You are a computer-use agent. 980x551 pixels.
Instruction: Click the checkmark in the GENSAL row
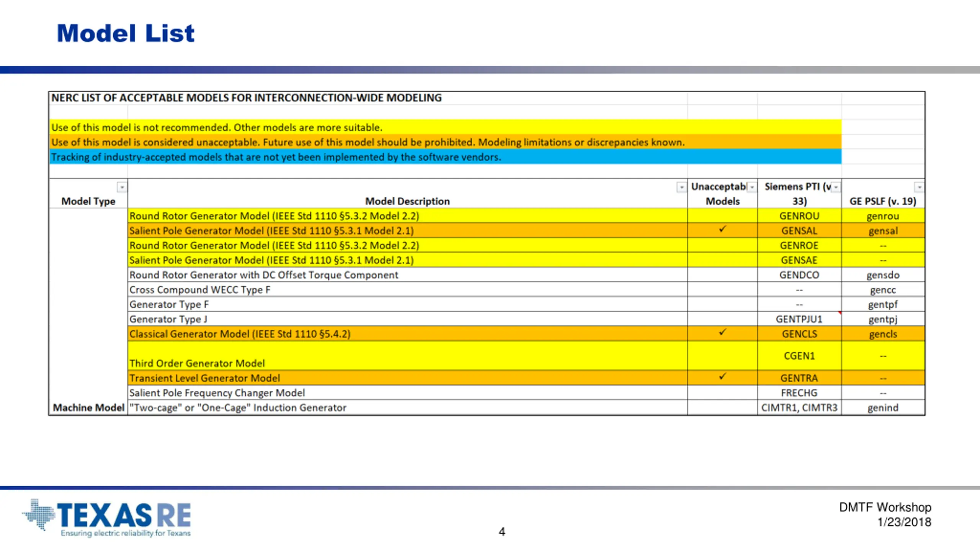[x=722, y=229]
